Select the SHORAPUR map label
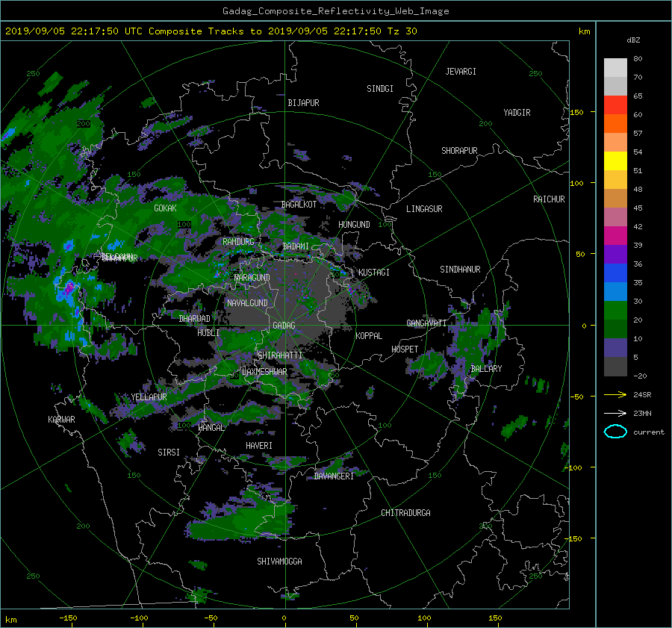The width and height of the screenshot is (672, 628). tap(459, 151)
